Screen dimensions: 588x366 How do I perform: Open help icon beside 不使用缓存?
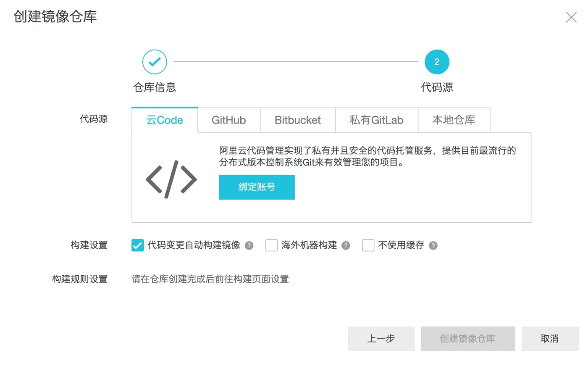point(433,245)
